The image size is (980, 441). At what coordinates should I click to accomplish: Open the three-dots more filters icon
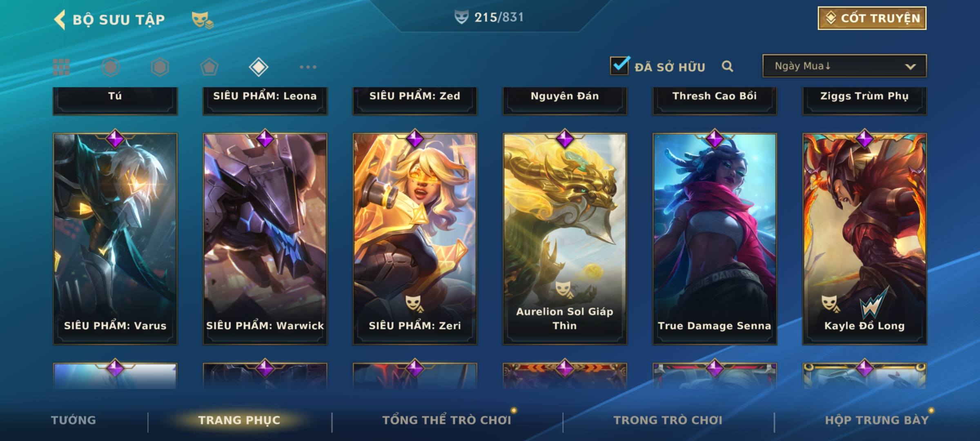click(x=308, y=67)
